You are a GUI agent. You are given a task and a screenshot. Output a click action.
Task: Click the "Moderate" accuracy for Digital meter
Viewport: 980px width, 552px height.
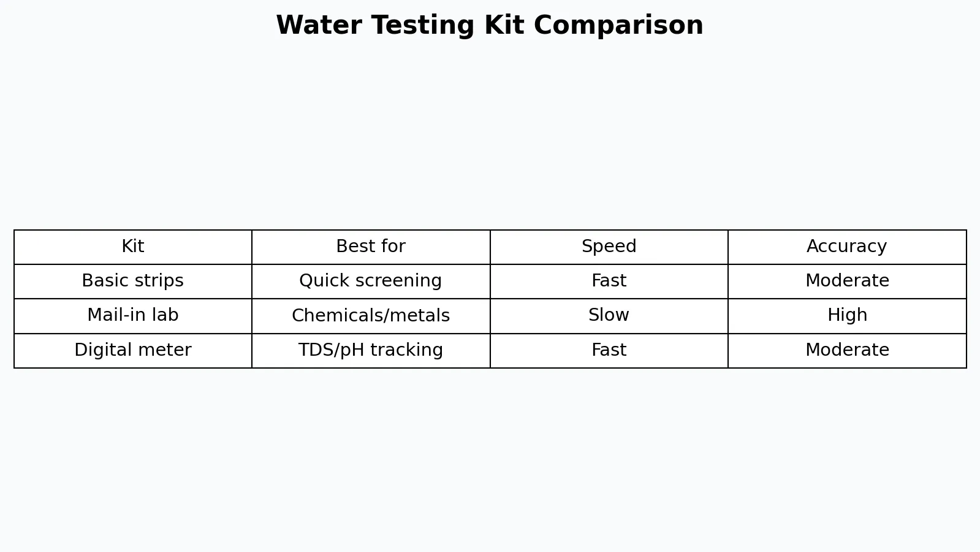[847, 350]
